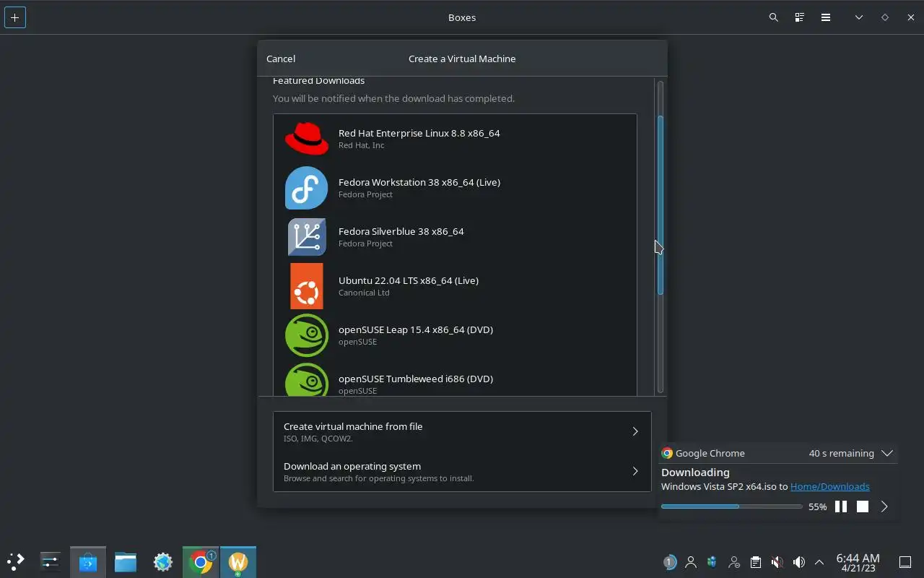
Task: Switch to list view in Boxes
Action: click(800, 17)
